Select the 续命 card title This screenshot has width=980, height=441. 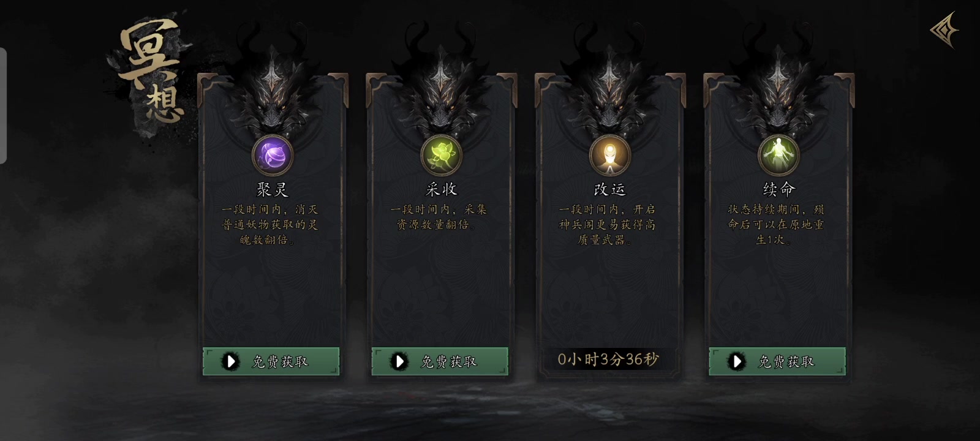pos(778,189)
